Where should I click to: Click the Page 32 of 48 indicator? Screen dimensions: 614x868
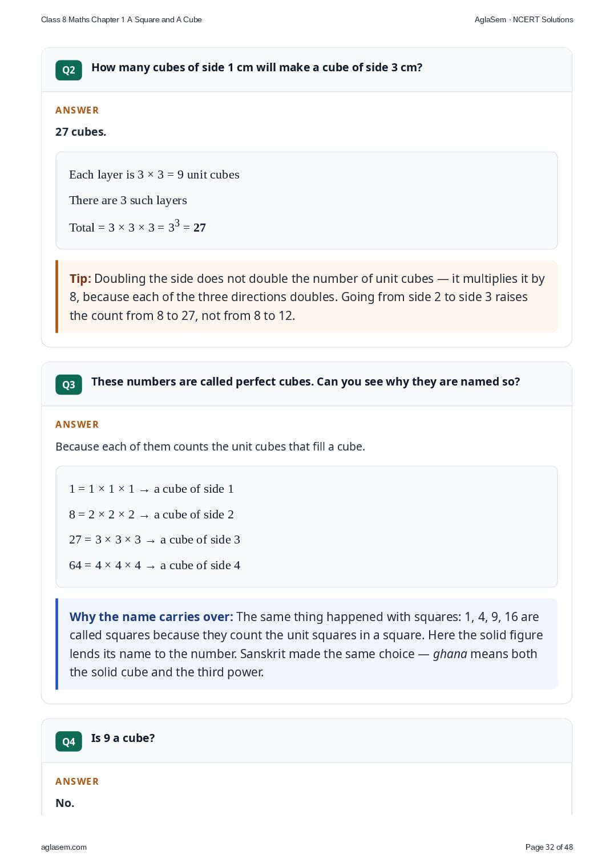point(549,847)
